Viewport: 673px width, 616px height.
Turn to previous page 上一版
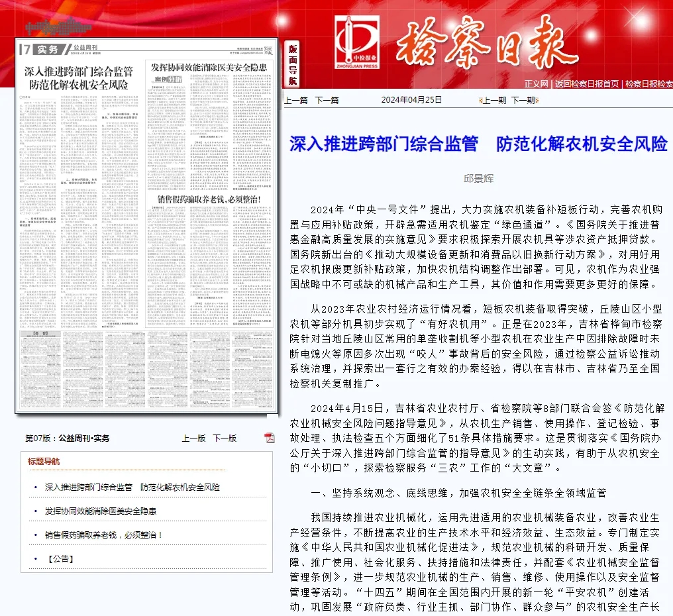tap(193, 438)
